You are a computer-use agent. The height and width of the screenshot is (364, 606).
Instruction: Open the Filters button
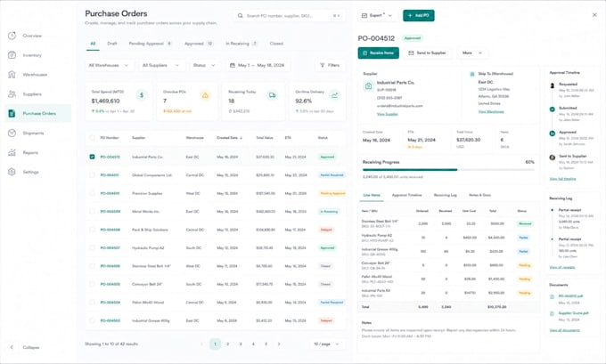[x=330, y=65]
